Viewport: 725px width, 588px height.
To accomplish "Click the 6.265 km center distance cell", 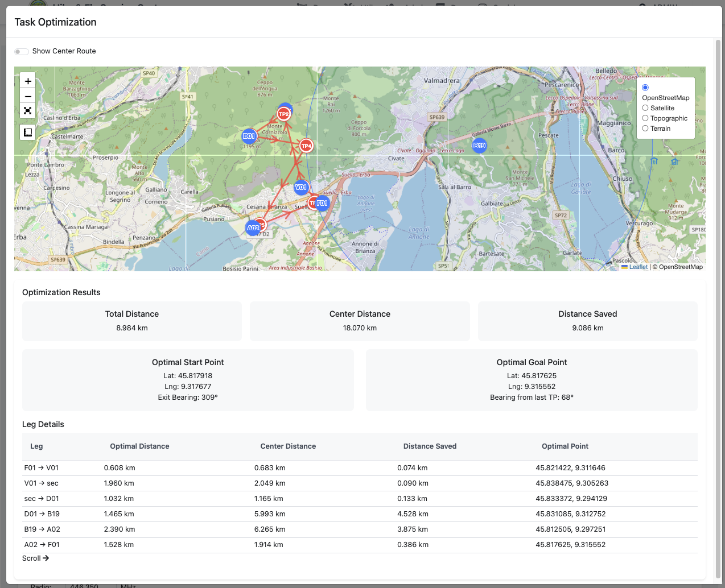I will tap(270, 529).
